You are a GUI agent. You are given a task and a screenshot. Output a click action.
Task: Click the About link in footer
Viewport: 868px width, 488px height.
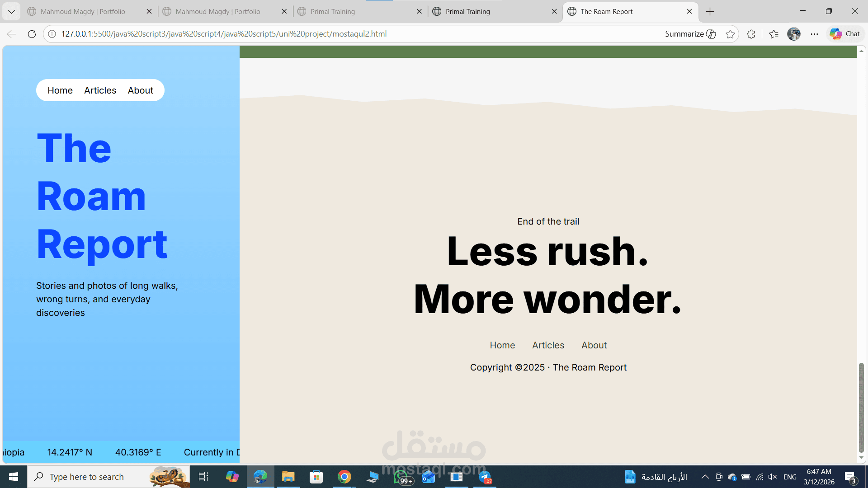594,345
